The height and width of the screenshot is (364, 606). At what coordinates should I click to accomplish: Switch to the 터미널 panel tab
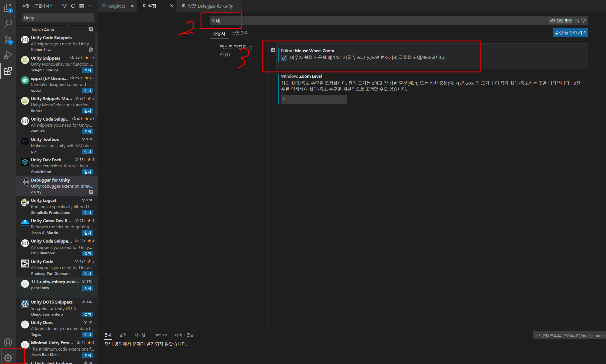(x=140, y=335)
